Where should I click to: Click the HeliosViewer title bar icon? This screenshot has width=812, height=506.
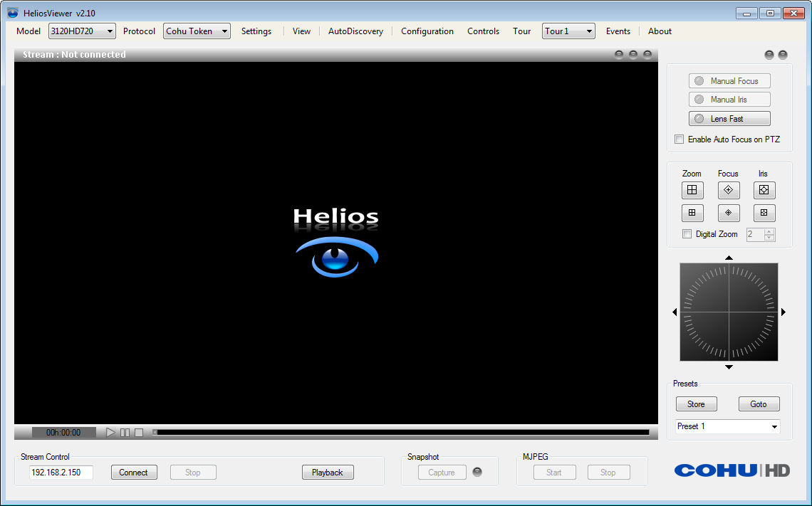coord(13,13)
